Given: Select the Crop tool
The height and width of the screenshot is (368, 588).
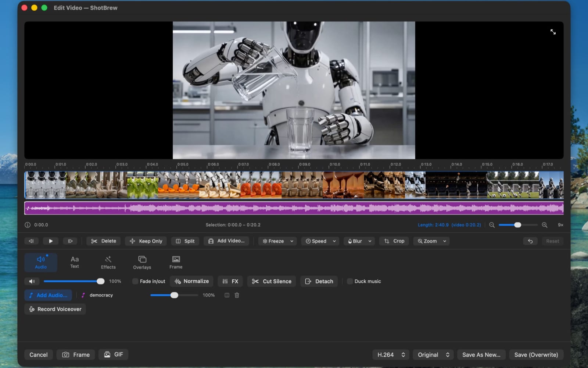Looking at the screenshot, I should (394, 241).
